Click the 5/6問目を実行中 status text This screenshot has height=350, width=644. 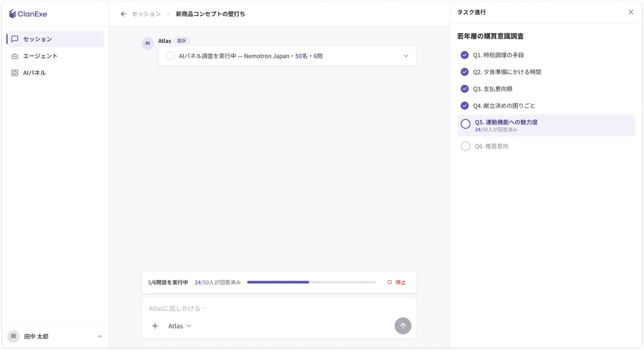168,282
